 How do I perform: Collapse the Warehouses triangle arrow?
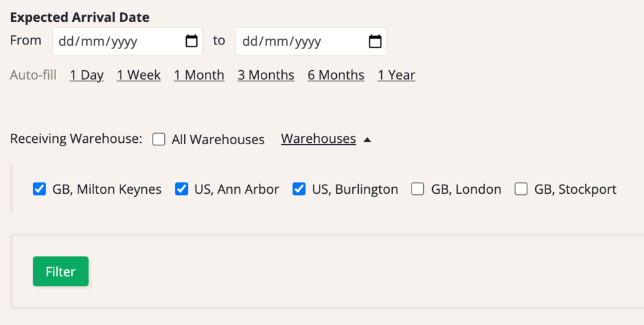[x=367, y=140]
